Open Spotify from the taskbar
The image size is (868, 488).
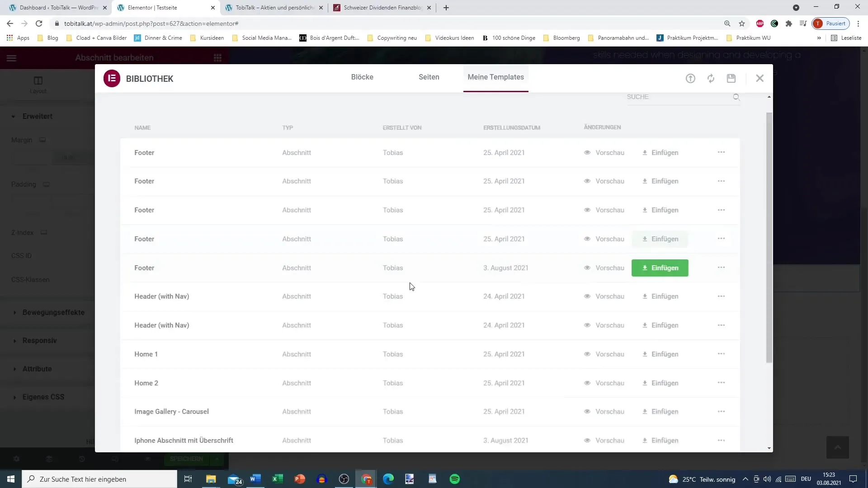[455, 479]
